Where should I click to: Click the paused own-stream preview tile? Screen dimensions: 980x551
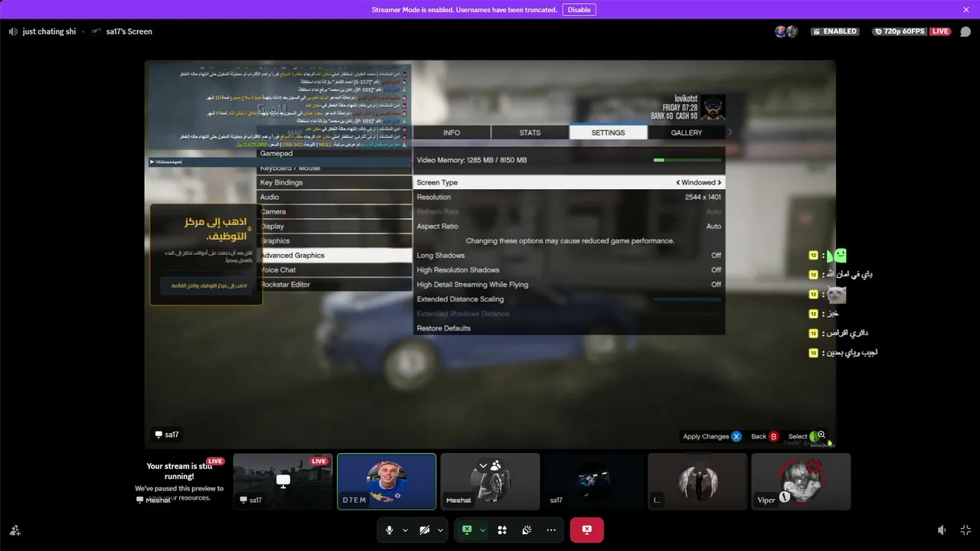coord(179,481)
